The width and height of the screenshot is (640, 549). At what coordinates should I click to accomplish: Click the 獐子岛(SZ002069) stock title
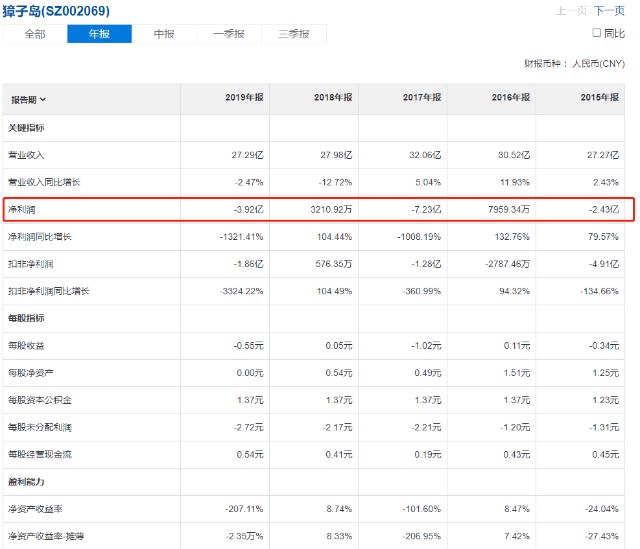[x=57, y=11]
